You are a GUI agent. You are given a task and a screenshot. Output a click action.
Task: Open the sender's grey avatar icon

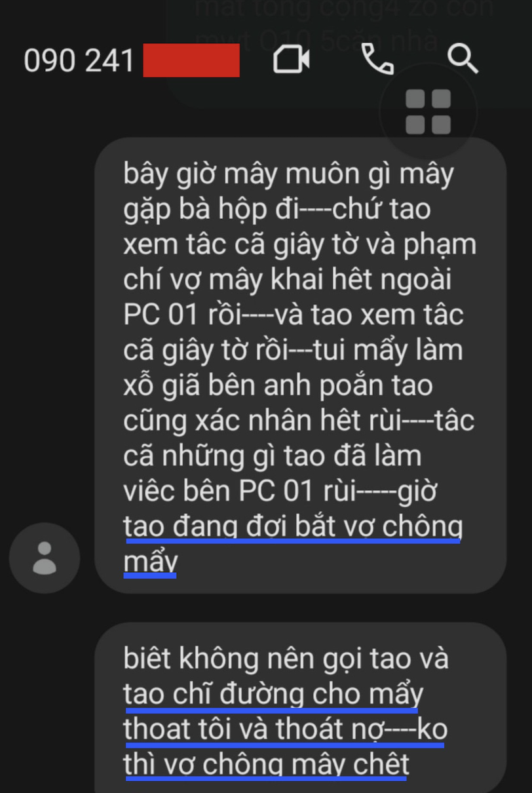pos(45,558)
